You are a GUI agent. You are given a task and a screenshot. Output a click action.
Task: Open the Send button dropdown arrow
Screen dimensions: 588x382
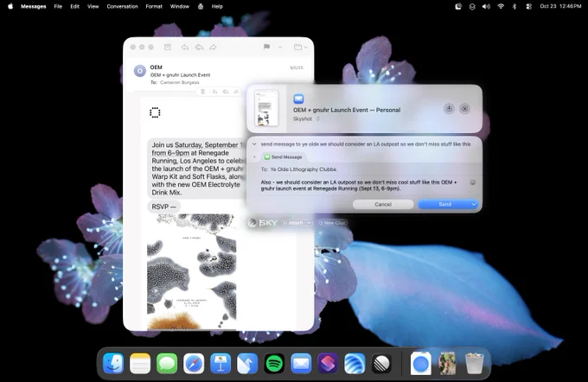pos(474,204)
